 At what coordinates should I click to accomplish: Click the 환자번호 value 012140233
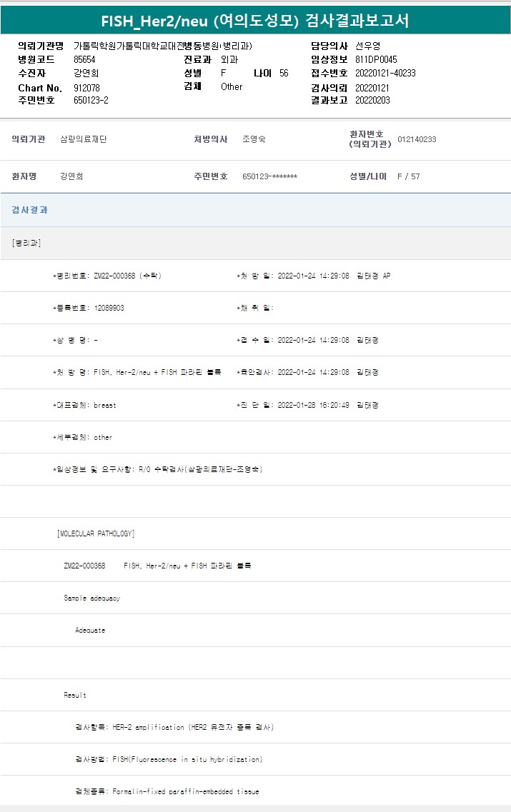click(417, 139)
